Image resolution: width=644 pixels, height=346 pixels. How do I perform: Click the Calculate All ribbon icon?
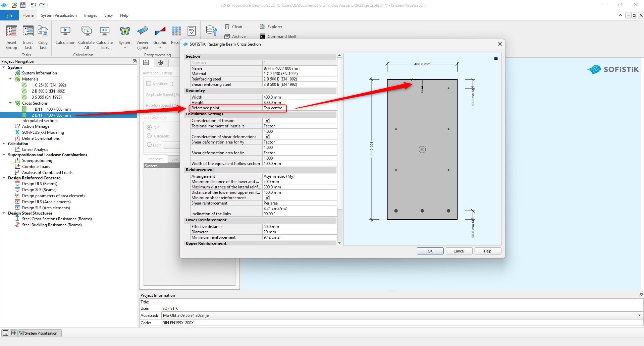point(87,31)
